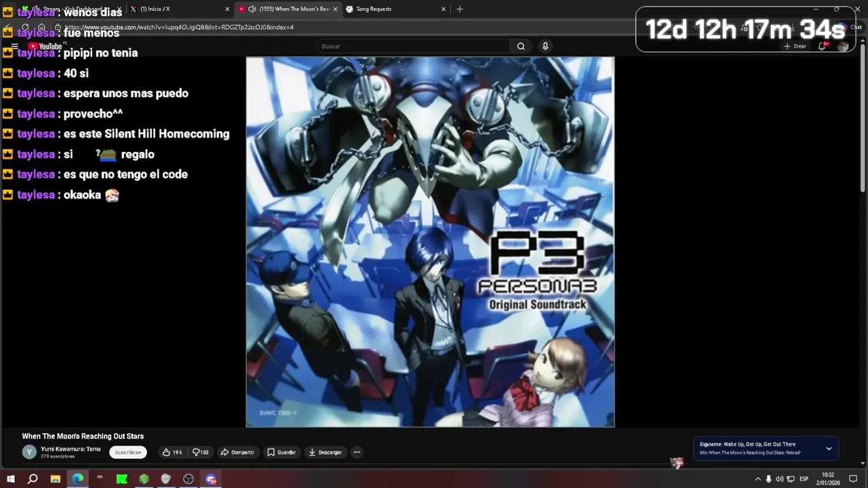Reload the page with browser refresh icon
Screen dimensions: 868x488
[25, 27]
